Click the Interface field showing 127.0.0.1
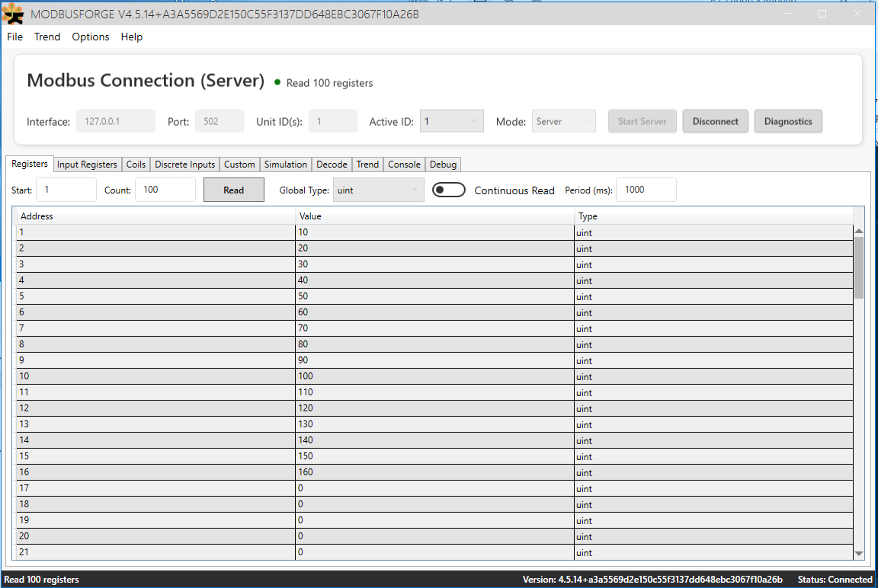This screenshot has height=588, width=878. click(x=115, y=121)
